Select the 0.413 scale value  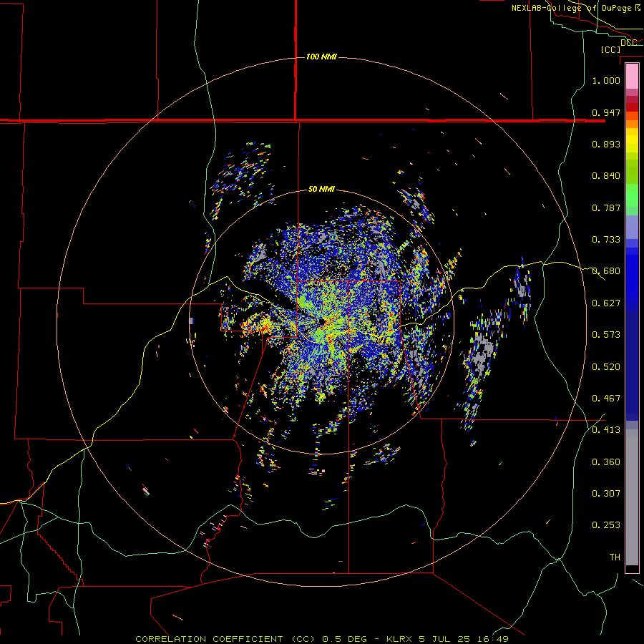click(606, 430)
